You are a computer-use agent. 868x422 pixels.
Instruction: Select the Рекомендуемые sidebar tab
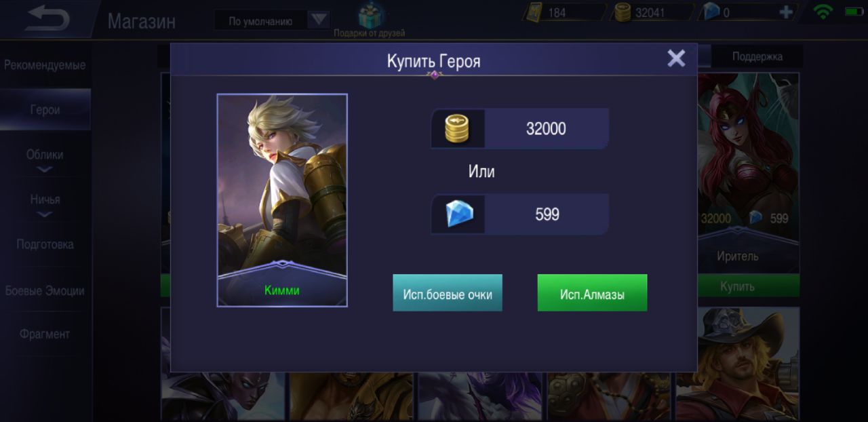[x=45, y=65]
